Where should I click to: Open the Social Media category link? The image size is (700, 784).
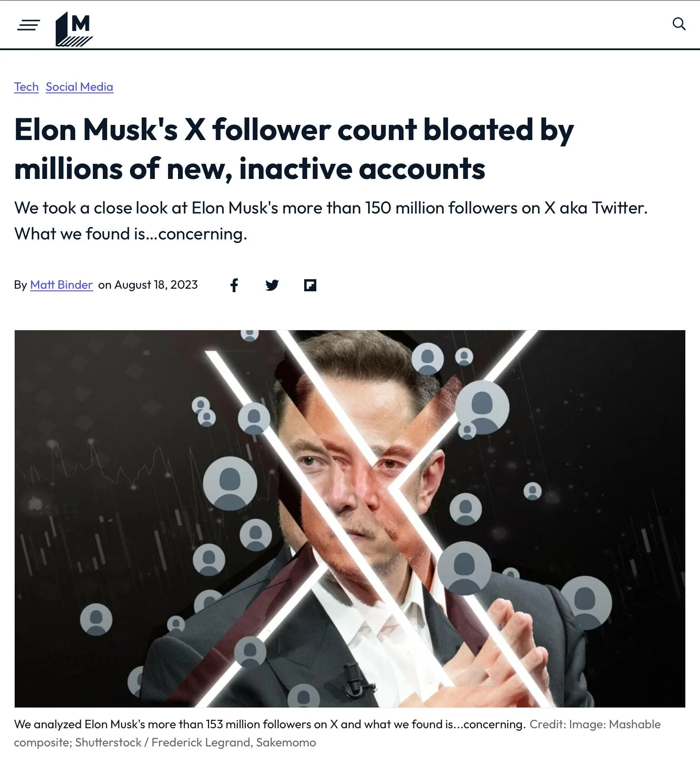pyautogui.click(x=80, y=87)
